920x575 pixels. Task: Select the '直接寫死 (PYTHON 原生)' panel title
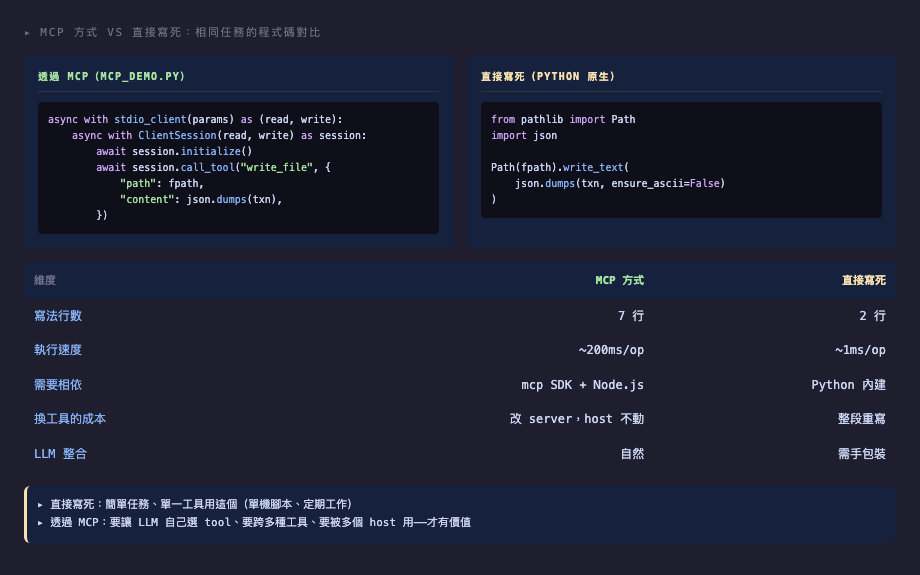[x=547, y=76]
